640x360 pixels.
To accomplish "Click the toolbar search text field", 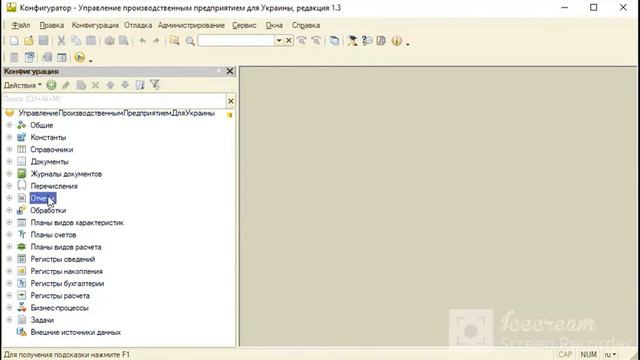I will point(236,41).
